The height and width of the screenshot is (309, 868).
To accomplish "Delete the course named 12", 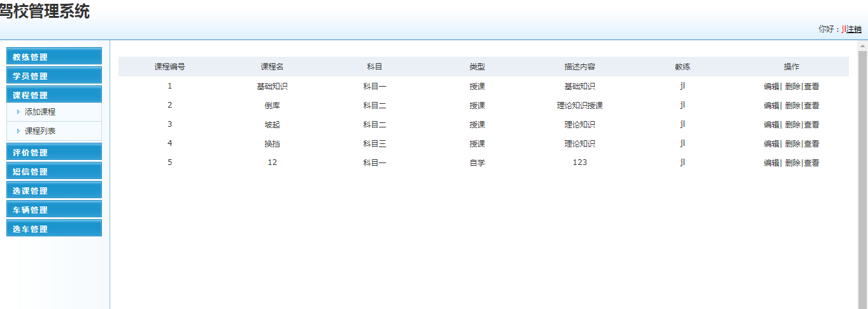I will click(x=793, y=163).
